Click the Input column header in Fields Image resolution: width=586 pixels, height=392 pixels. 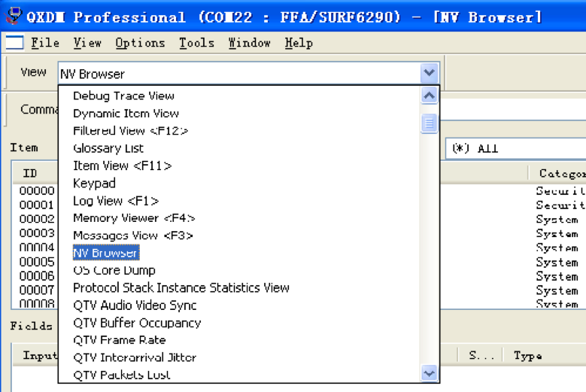(x=35, y=355)
